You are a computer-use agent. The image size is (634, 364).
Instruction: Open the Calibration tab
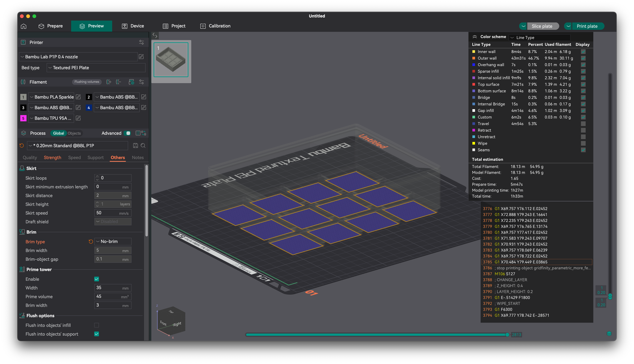click(215, 26)
